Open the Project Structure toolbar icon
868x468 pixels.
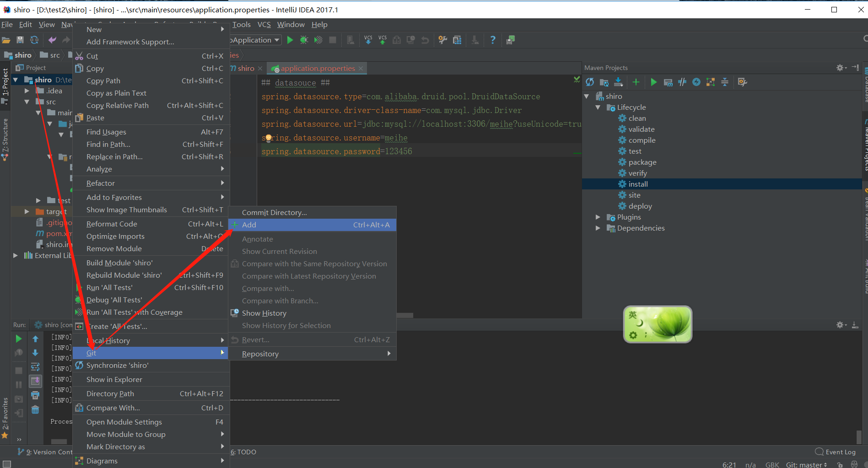(x=457, y=40)
